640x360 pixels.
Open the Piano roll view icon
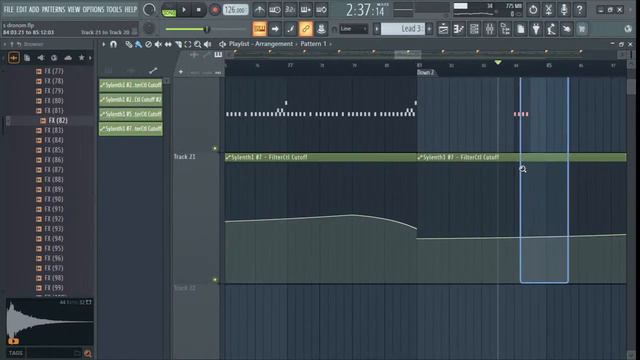pos(459,29)
